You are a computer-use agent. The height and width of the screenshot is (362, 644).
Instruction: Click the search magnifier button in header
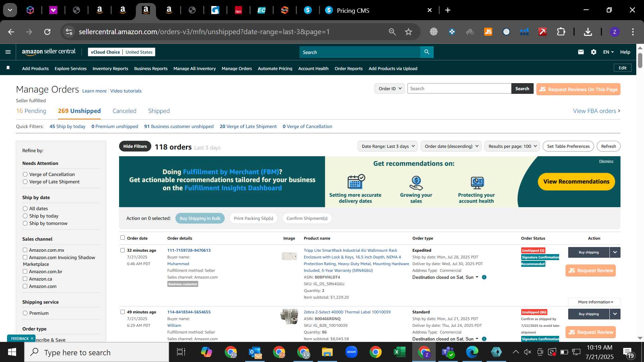point(427,52)
